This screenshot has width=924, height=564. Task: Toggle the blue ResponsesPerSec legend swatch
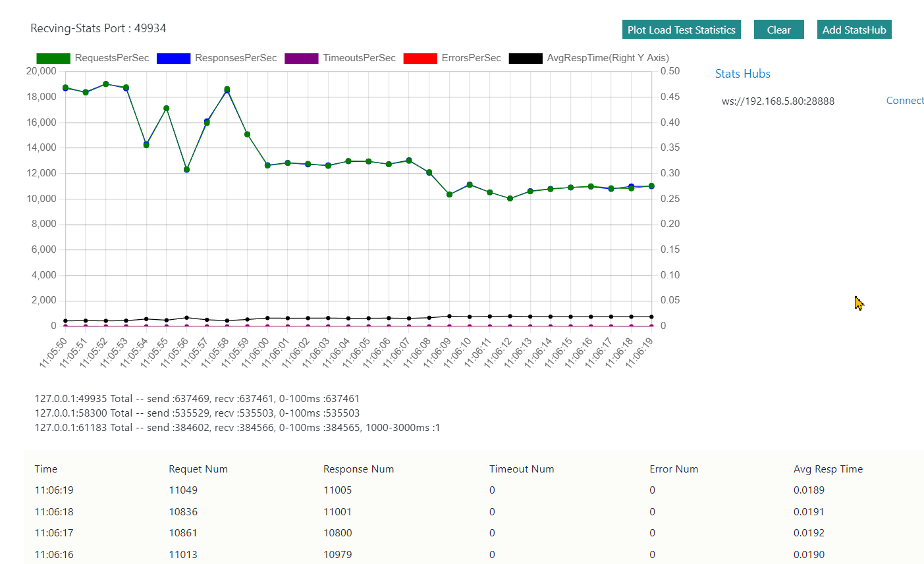[x=173, y=59]
